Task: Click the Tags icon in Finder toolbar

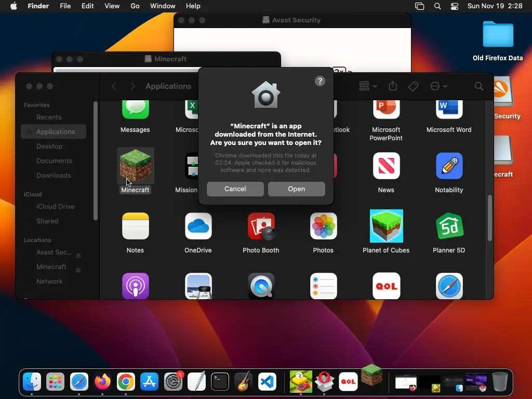Action: point(413,86)
